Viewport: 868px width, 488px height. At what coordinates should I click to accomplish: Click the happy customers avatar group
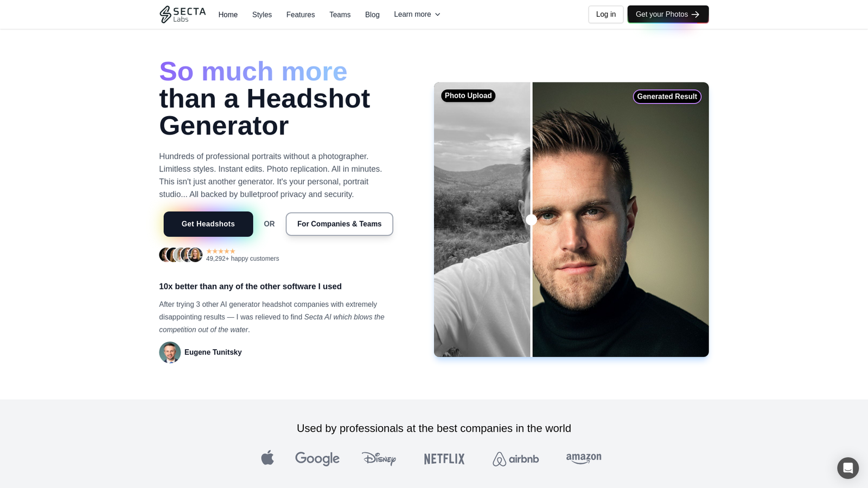tap(181, 255)
